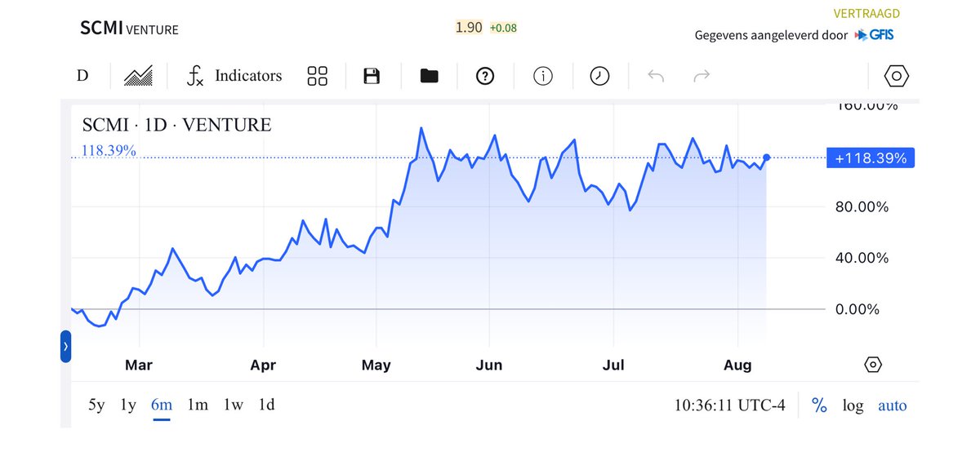The width and height of the screenshot is (980, 452).
Task: Show symbol info icon
Action: click(543, 76)
